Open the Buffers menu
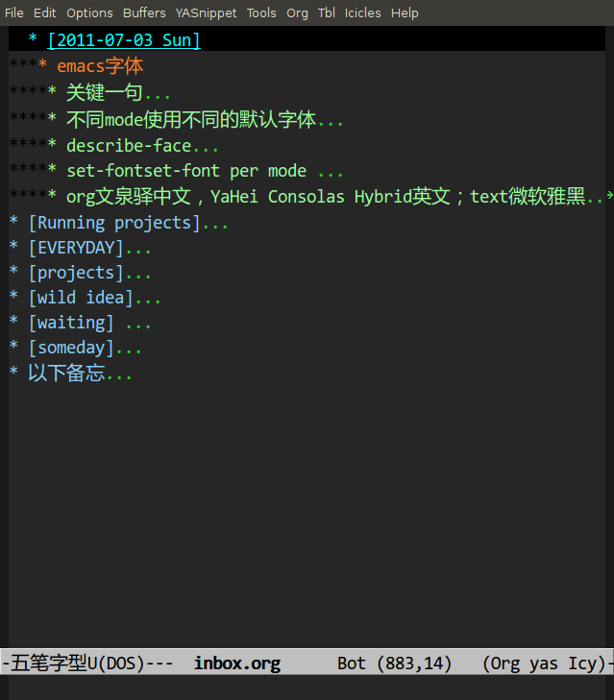This screenshot has width=614, height=700. click(x=144, y=12)
